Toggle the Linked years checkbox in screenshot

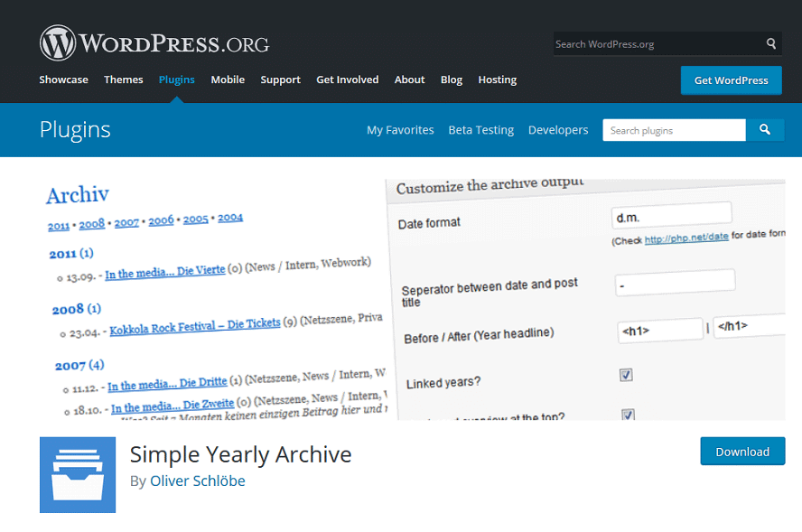coord(626,375)
